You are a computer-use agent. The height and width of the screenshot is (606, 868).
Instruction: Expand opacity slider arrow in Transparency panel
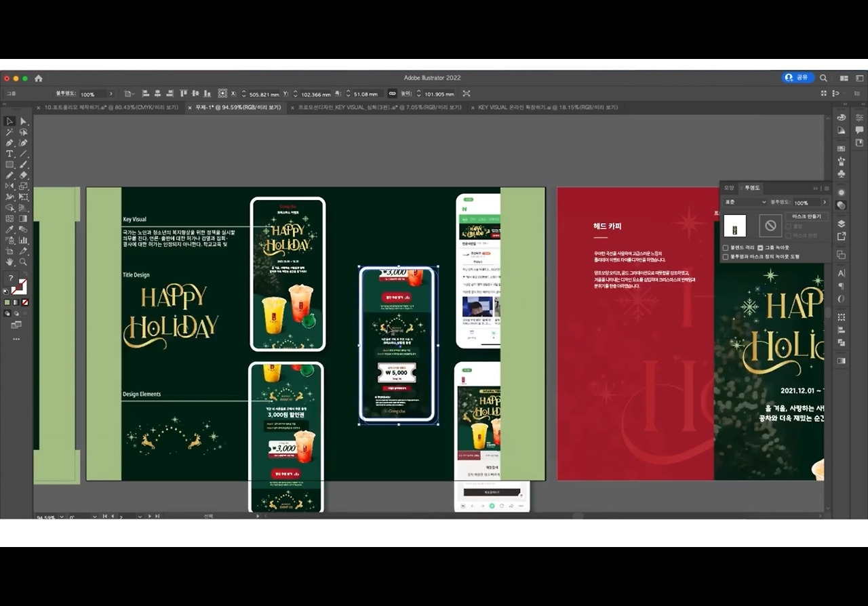coord(825,203)
